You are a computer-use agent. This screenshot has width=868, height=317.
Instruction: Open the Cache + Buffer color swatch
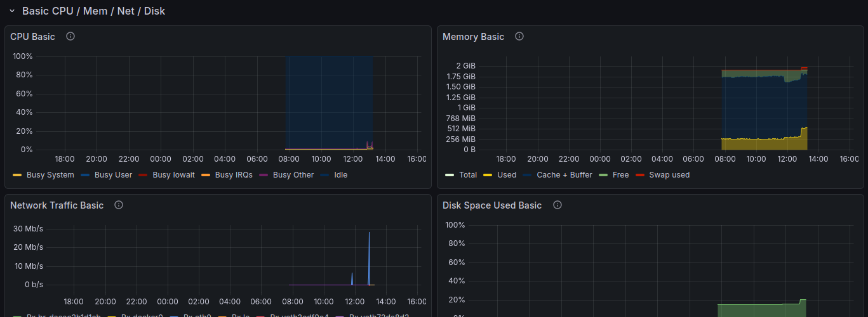(527, 175)
